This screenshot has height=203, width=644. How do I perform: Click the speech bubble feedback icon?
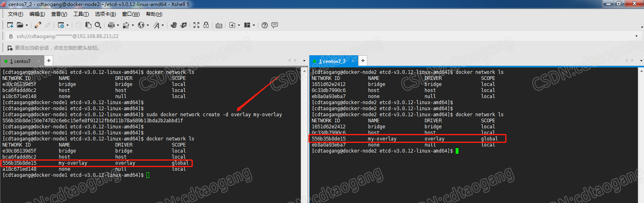pos(275,25)
